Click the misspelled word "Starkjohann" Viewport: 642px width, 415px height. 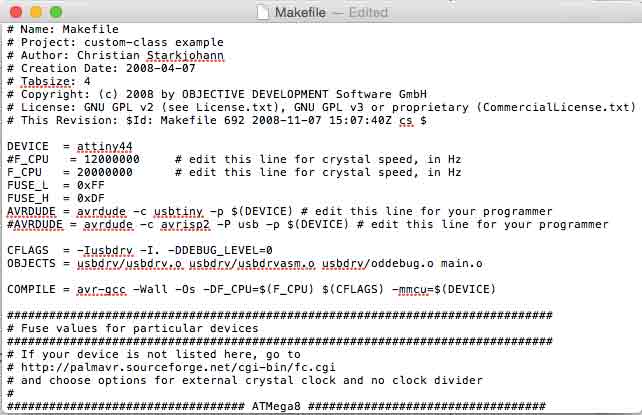click(x=185, y=56)
